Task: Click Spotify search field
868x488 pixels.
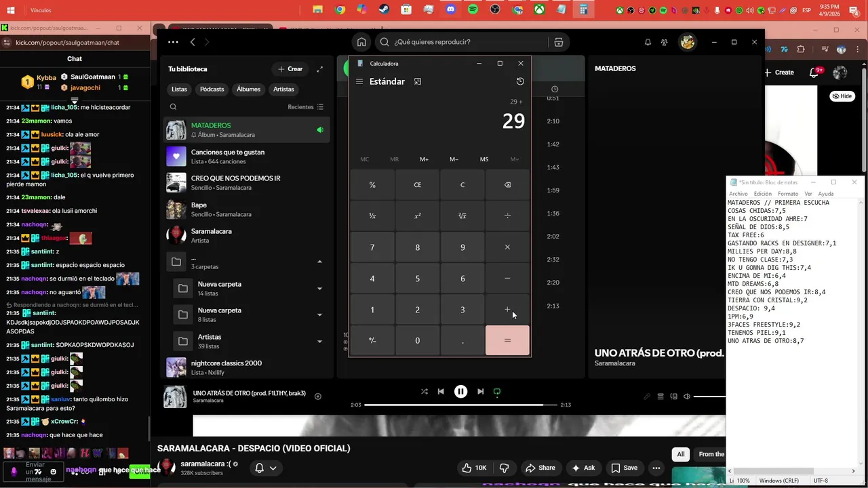Action: point(461,42)
